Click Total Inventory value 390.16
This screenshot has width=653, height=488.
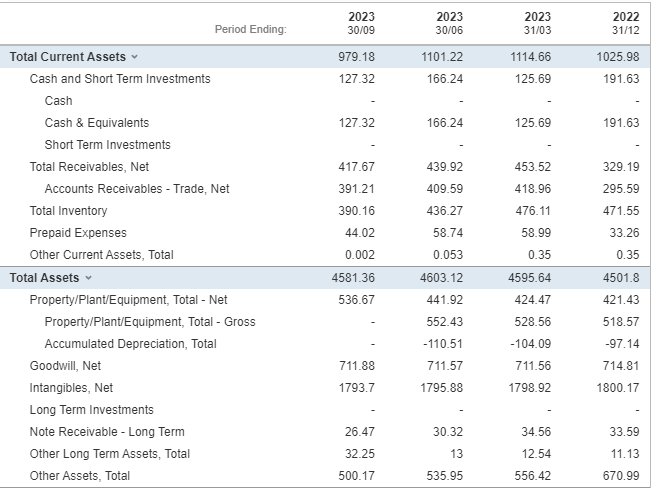tap(356, 211)
